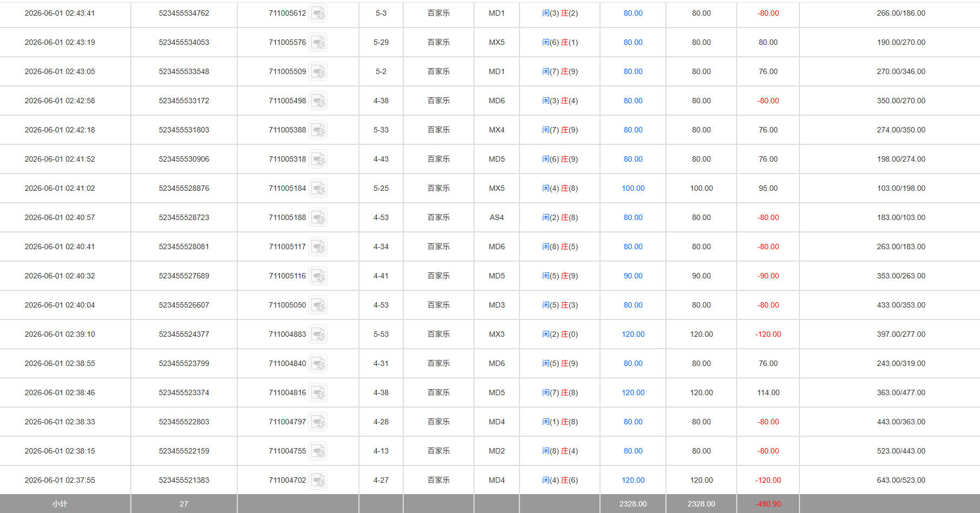Click balance value 266.00/186.00
The width and height of the screenshot is (980, 513).
(x=901, y=13)
